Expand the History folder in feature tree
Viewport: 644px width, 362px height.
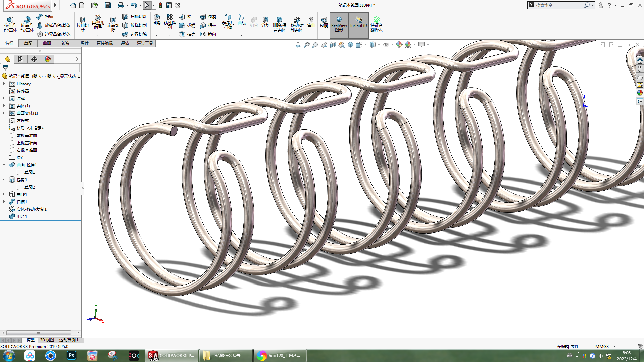(x=4, y=84)
